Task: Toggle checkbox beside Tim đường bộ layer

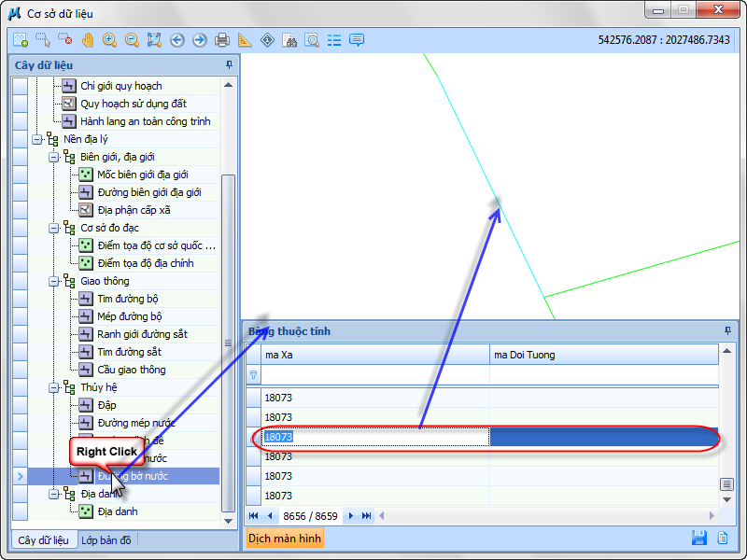Action: coord(20,299)
